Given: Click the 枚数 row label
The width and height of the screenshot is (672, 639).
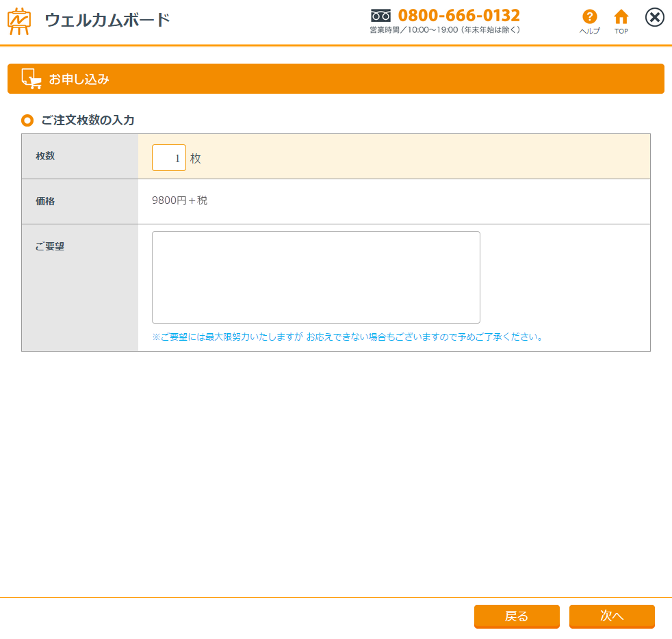Looking at the screenshot, I should (45, 156).
